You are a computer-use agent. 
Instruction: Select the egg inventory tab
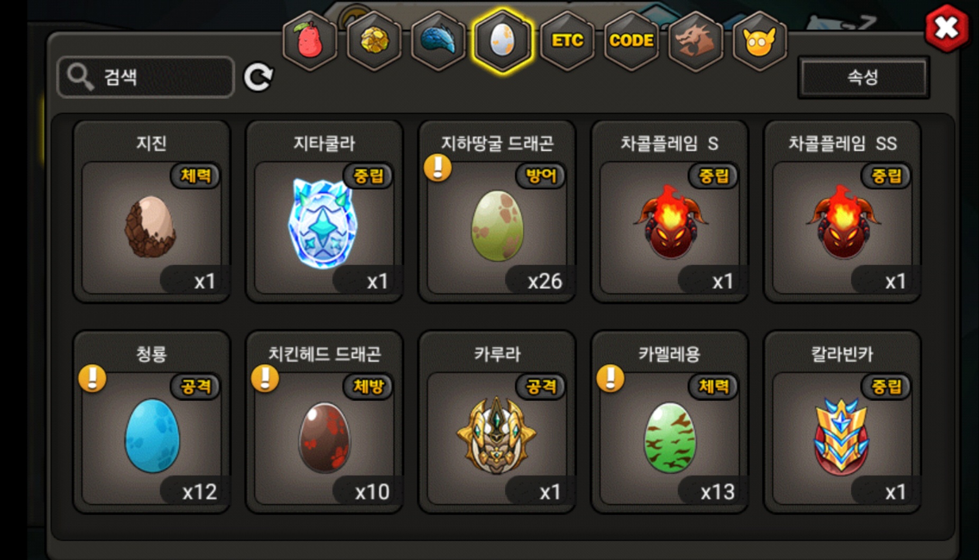pos(502,41)
